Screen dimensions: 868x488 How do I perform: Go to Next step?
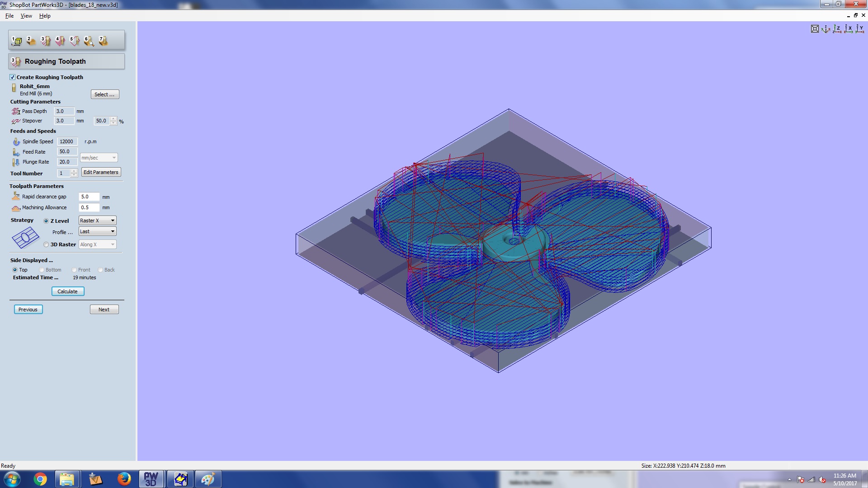104,310
